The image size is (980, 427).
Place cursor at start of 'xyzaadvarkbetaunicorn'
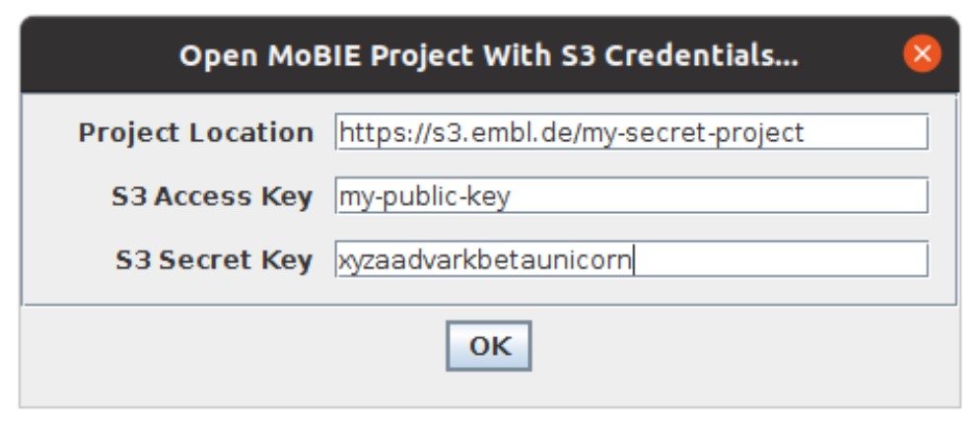pos(339,259)
